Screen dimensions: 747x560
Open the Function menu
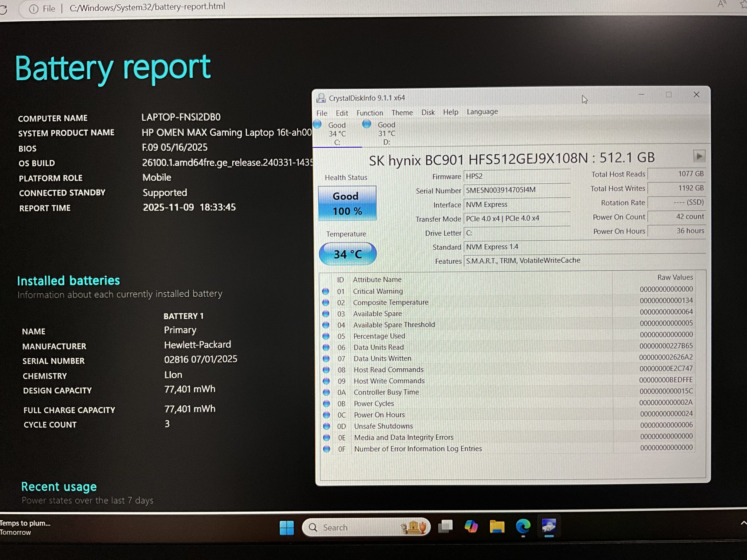(x=369, y=113)
